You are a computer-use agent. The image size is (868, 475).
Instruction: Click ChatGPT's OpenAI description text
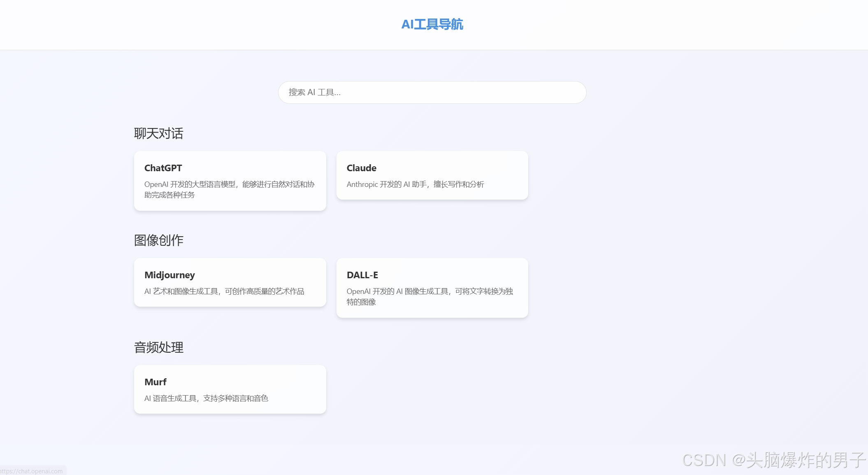click(x=229, y=189)
